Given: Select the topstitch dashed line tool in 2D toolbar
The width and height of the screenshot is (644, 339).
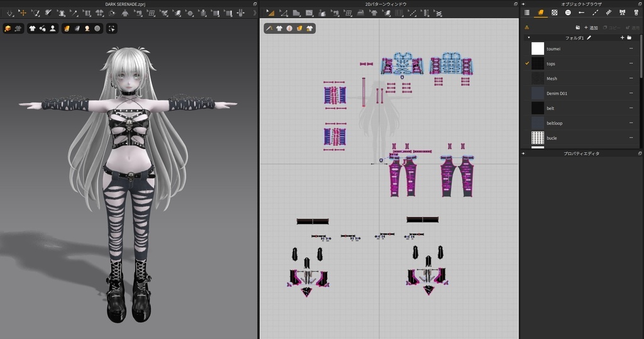Looking at the screenshot, I should [413, 13].
